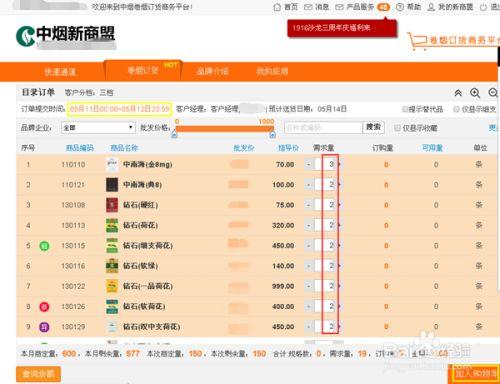Click guide price 999.00 in row 7
Viewport: 500px width, 384px height.
pyautogui.click(x=283, y=286)
